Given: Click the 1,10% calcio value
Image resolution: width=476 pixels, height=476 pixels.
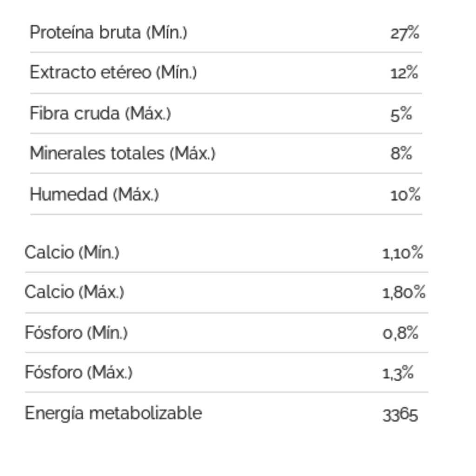Looking at the screenshot, I should (x=403, y=253).
